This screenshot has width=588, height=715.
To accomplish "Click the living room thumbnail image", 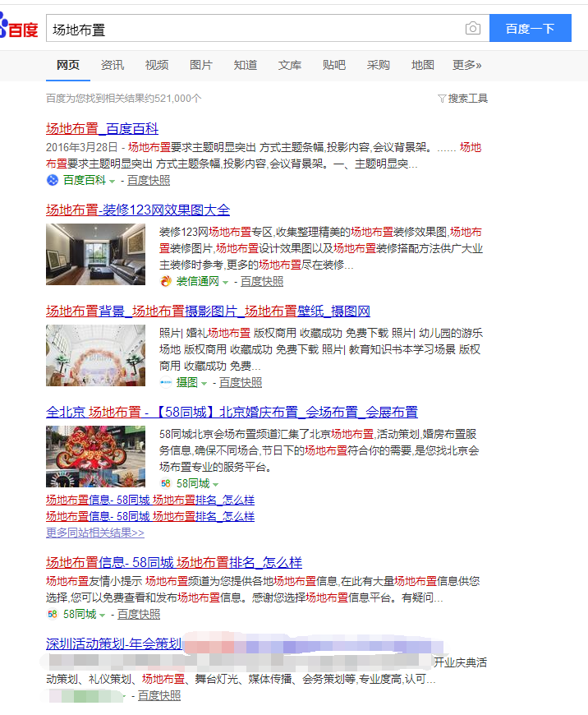I will [x=96, y=255].
